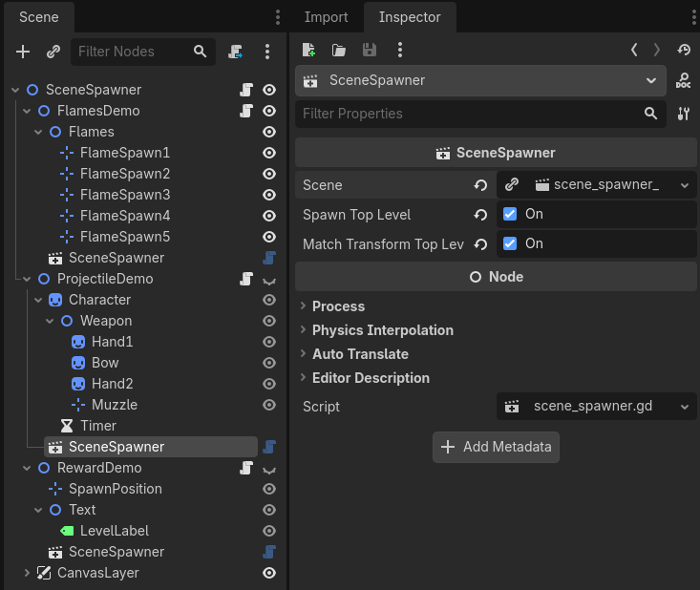Expand the Physics Interpolation section

pos(303,329)
